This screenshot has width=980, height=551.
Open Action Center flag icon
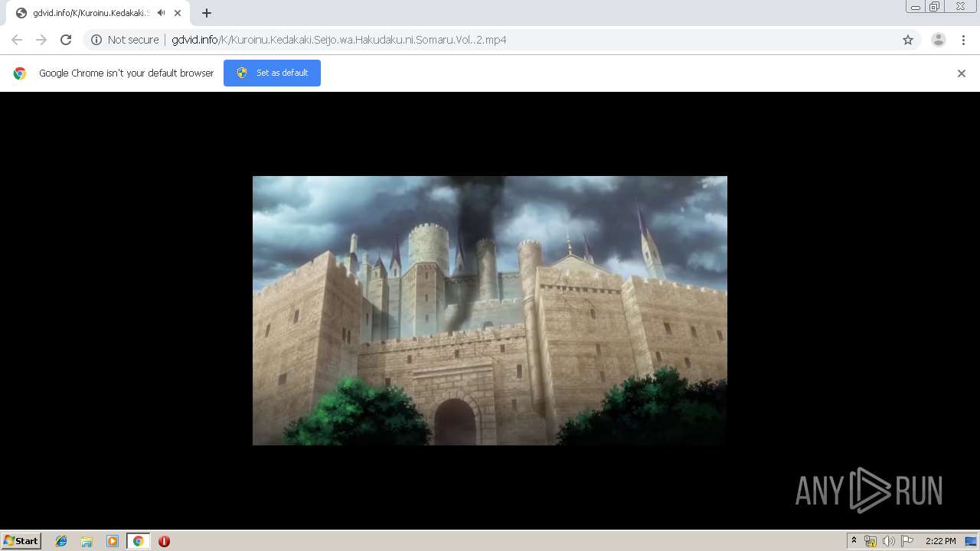click(x=907, y=541)
